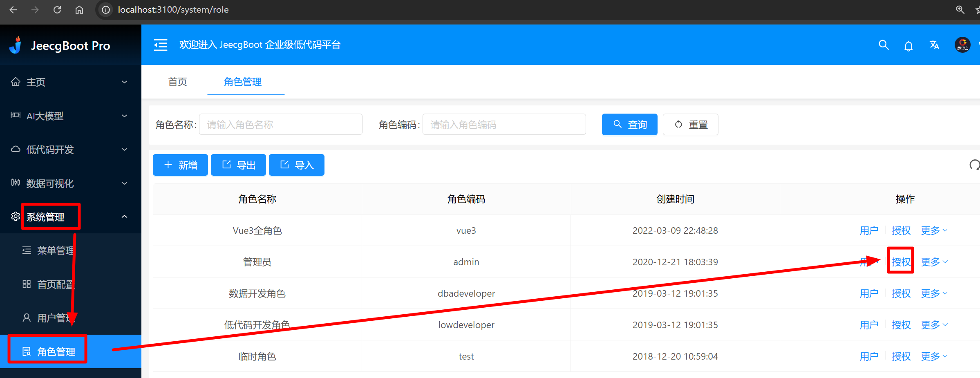This screenshot has height=378, width=980.
Task: Switch language using the translation icon
Action: pos(934,45)
